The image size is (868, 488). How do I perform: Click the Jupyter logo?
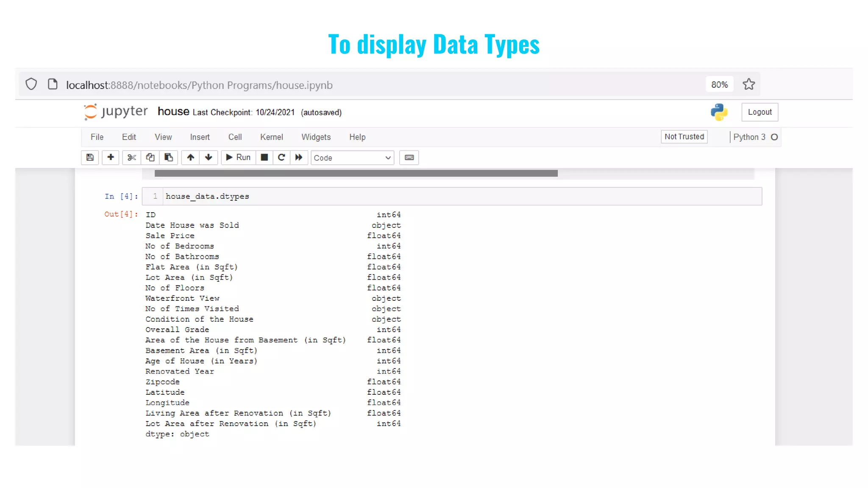click(116, 112)
